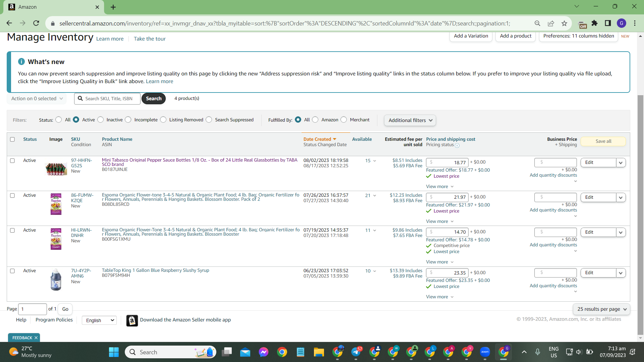
Task: Select the checkbox for SKU 7U-4Y2P-AMN6
Action: pyautogui.click(x=12, y=271)
